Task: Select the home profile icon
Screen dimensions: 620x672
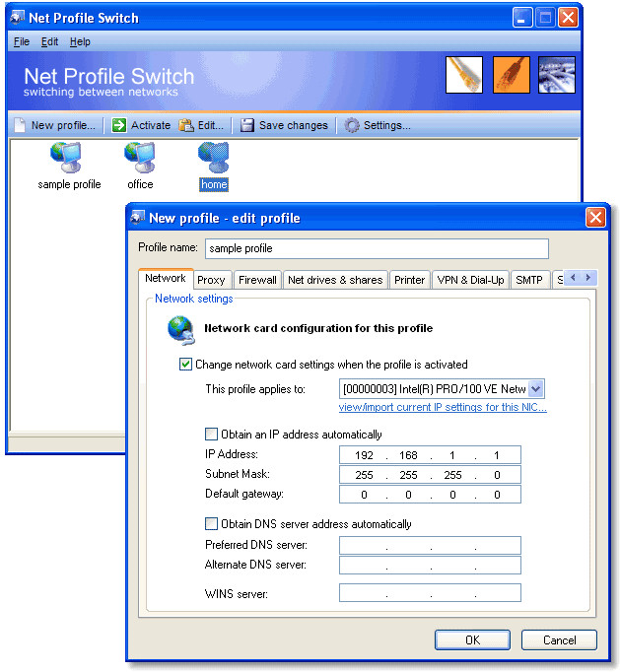Action: tap(214, 167)
